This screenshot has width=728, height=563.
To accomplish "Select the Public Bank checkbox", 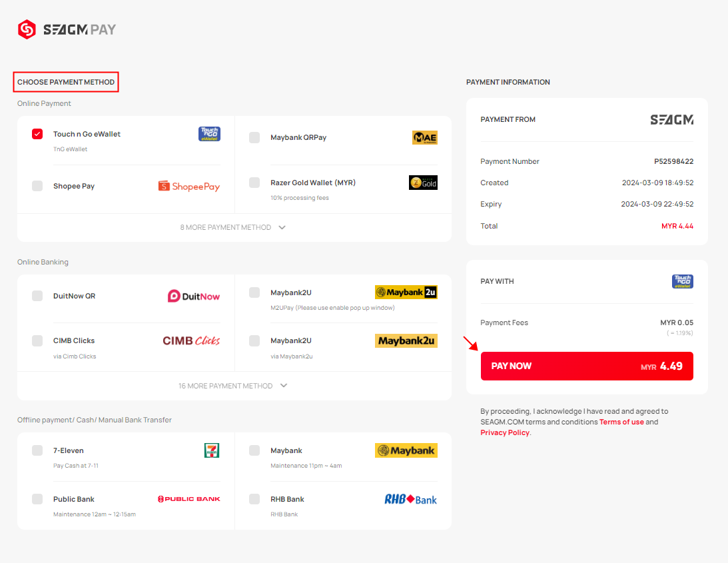I will (37, 499).
